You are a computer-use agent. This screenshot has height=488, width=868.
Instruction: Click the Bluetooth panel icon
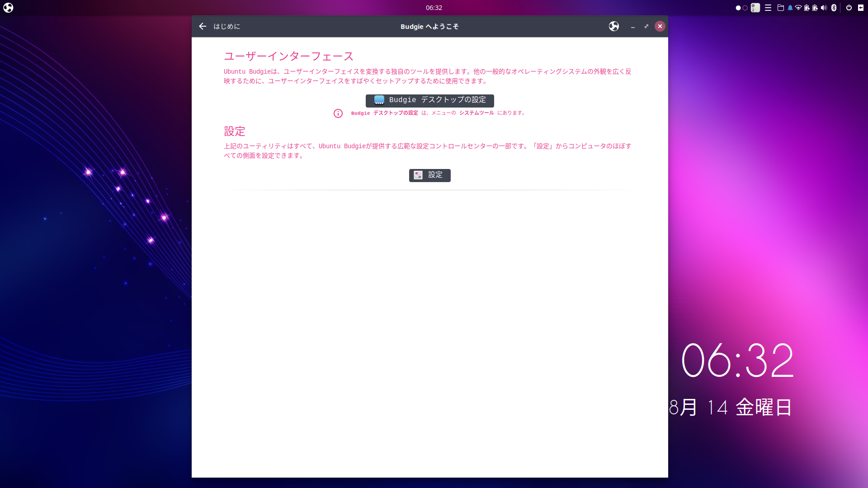point(834,8)
